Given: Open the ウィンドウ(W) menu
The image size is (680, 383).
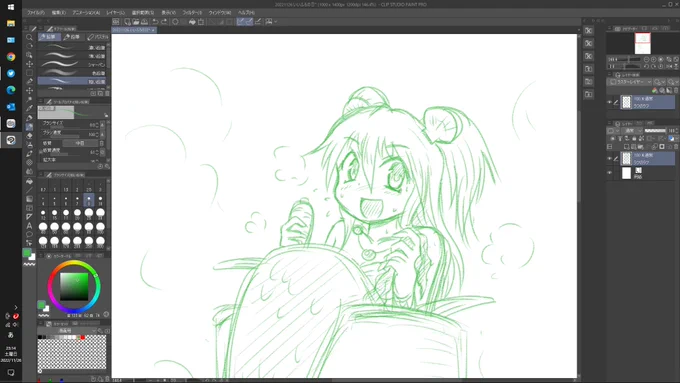Looking at the screenshot, I should pos(220,13).
